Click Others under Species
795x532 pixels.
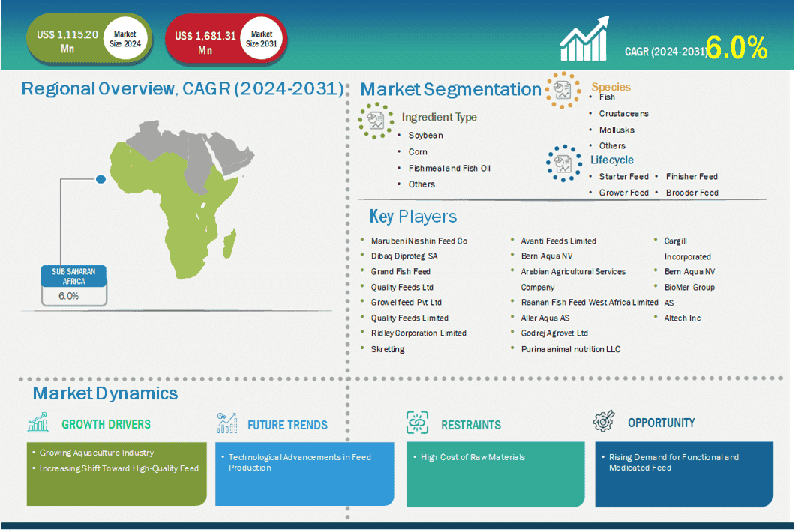coord(612,145)
